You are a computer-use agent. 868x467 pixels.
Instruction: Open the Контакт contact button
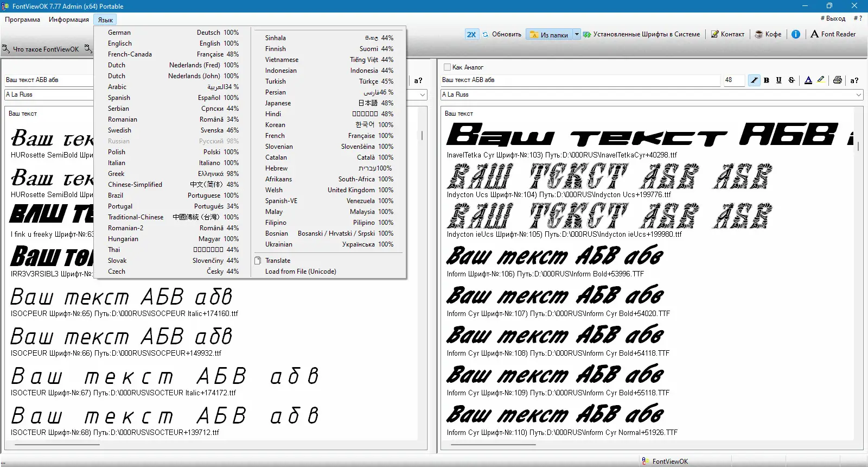[x=728, y=34]
